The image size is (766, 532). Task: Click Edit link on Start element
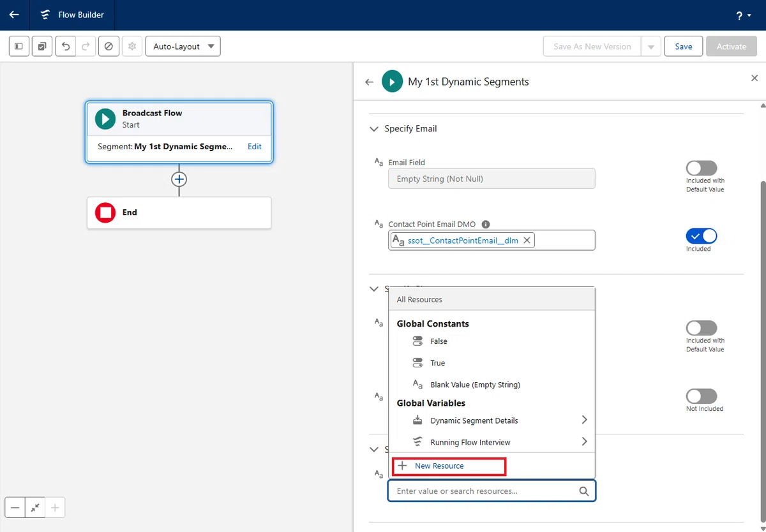[x=255, y=147]
